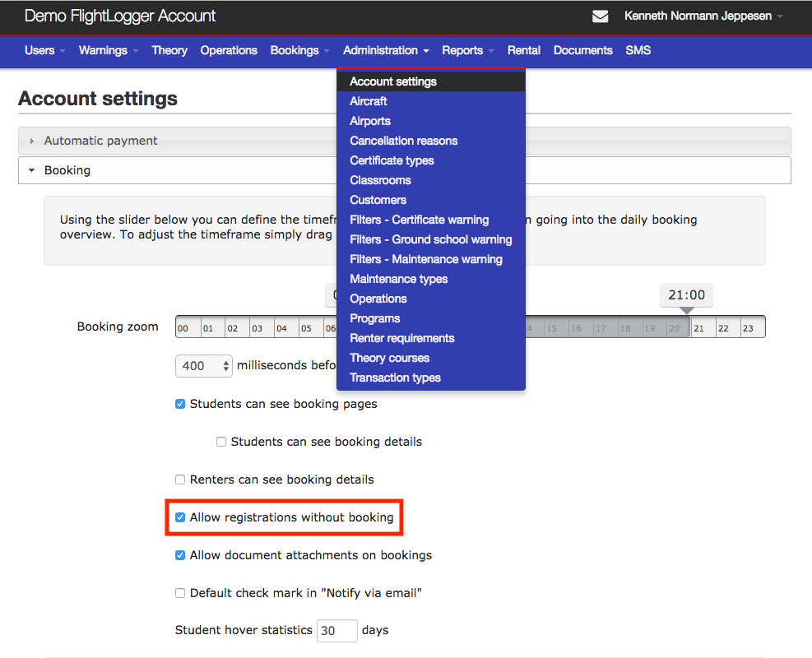Image resolution: width=812 pixels, height=658 pixels.
Task: Enable Students can see booking details
Action: (x=221, y=442)
